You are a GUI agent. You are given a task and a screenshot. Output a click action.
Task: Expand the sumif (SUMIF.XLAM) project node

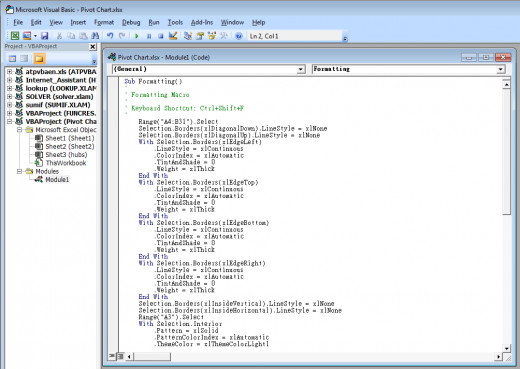[x=10, y=105]
